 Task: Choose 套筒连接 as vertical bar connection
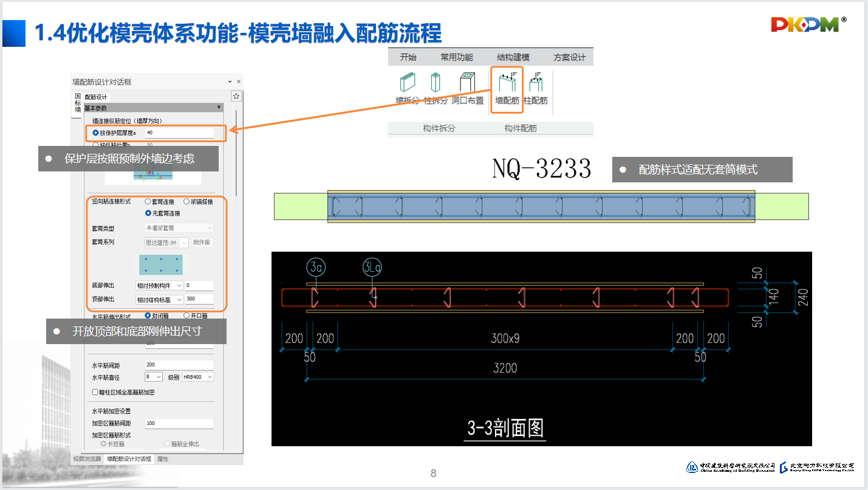click(x=148, y=202)
